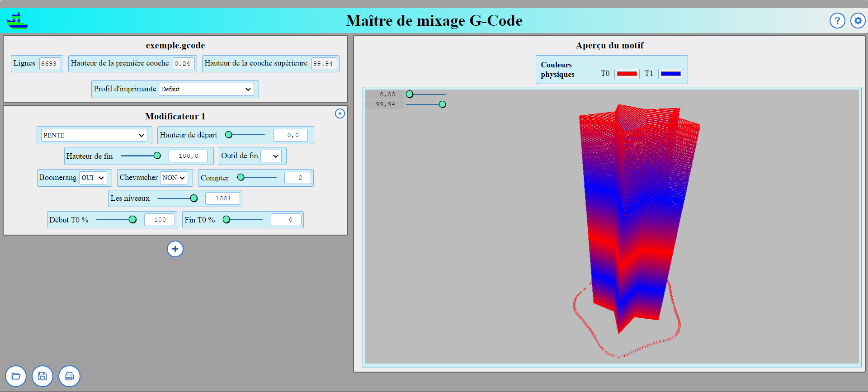This screenshot has width=868, height=392.
Task: Click the T1 blue color swatch
Action: (670, 74)
